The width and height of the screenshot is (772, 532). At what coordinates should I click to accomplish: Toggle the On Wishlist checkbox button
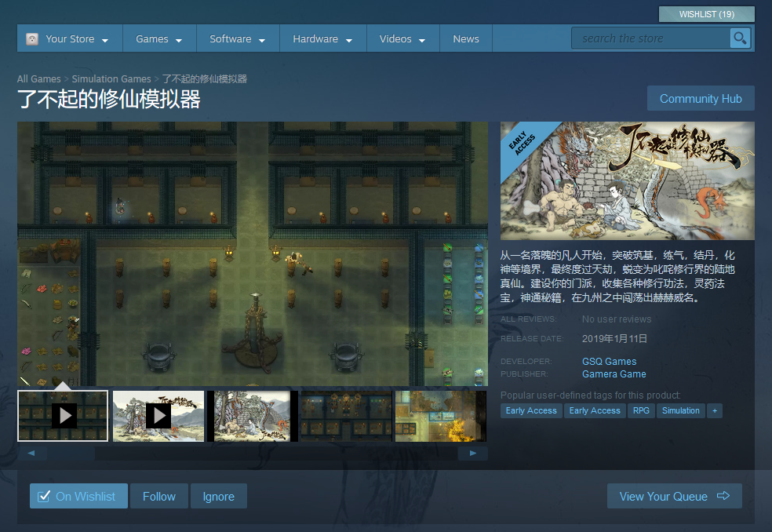pyautogui.click(x=78, y=496)
